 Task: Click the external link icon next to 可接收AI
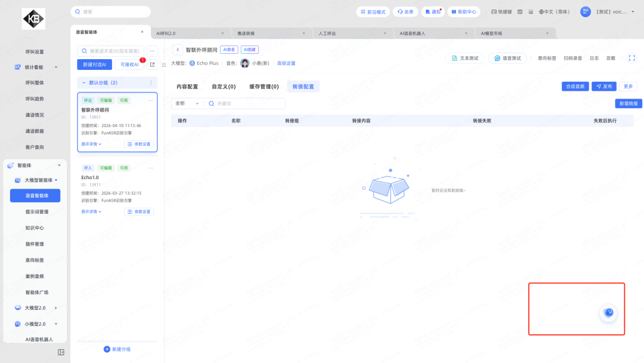point(152,64)
